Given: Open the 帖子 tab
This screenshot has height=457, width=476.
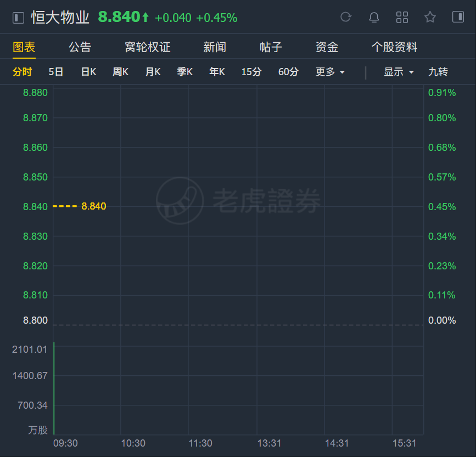Looking at the screenshot, I should [x=271, y=47].
